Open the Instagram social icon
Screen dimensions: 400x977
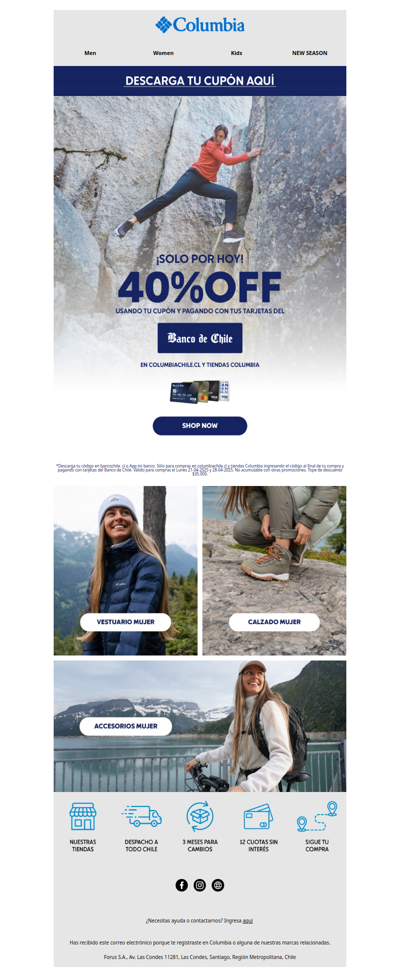[199, 885]
